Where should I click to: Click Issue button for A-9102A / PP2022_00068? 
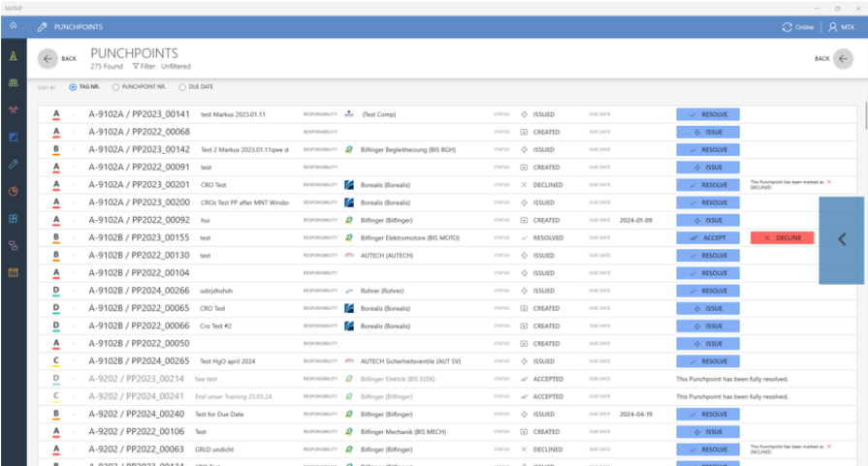click(708, 132)
